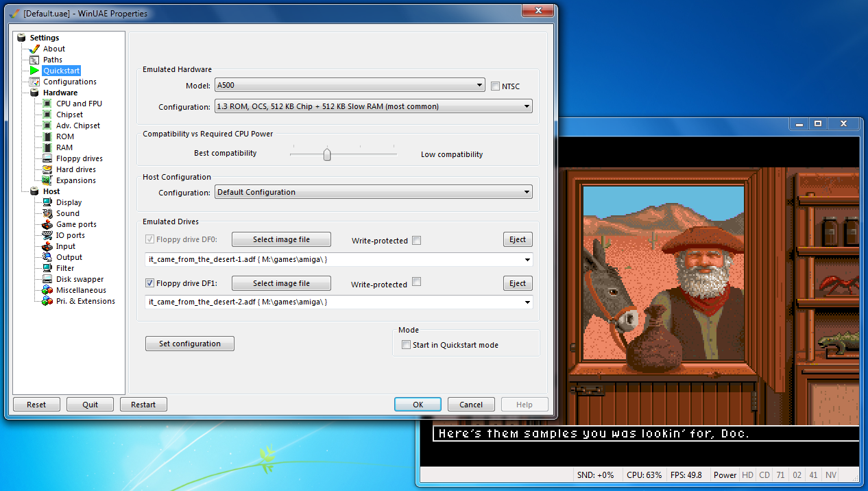Click CPU: 63% in emulator status bar

point(644,475)
